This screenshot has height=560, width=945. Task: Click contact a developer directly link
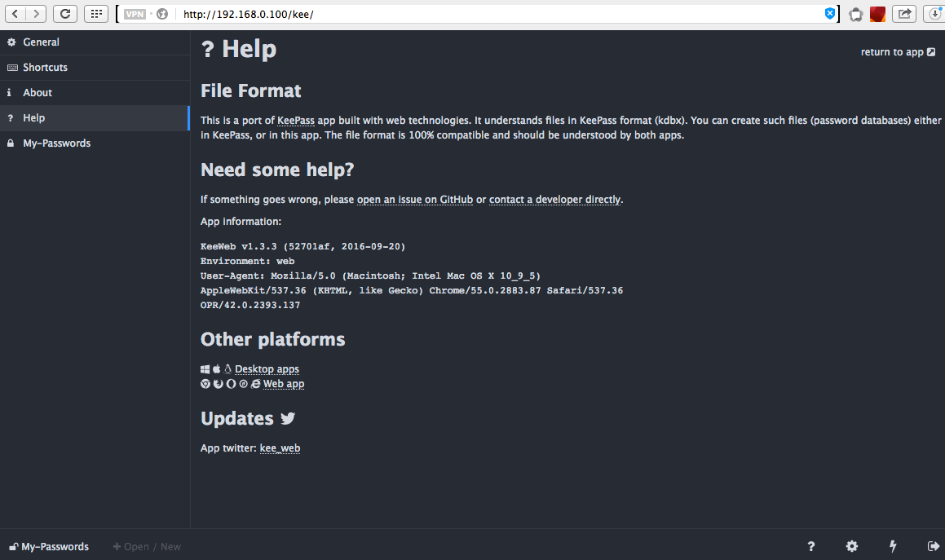tap(554, 200)
